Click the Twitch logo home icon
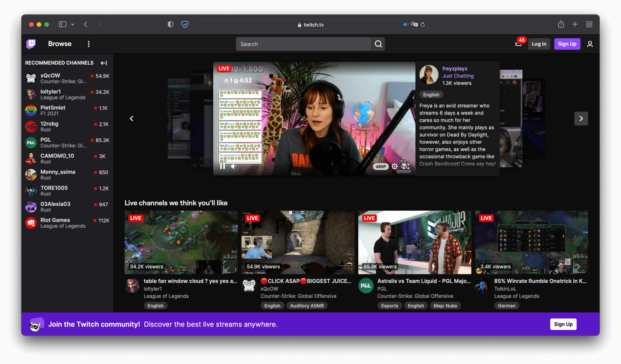The image size is (621, 364). [31, 44]
